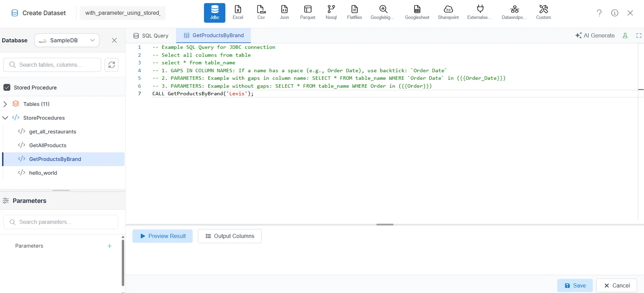Select the Csv data source
This screenshot has height=293, width=644.
pyautogui.click(x=261, y=13)
